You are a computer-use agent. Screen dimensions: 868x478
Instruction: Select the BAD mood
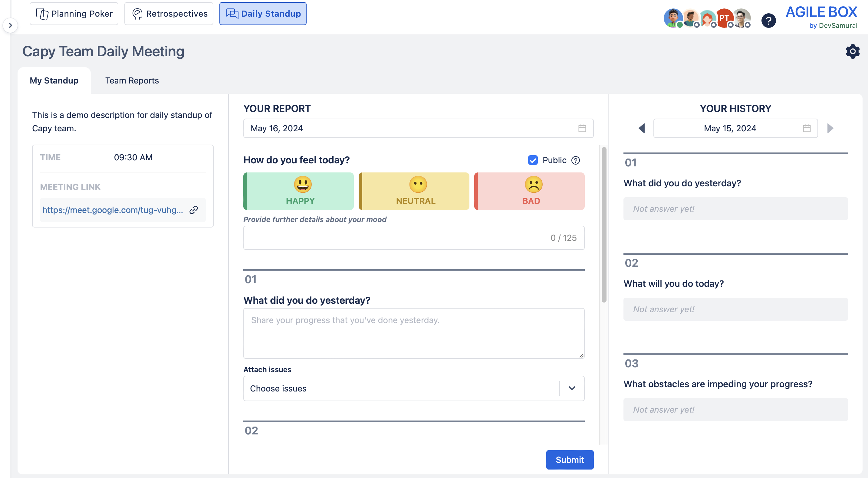pos(529,191)
